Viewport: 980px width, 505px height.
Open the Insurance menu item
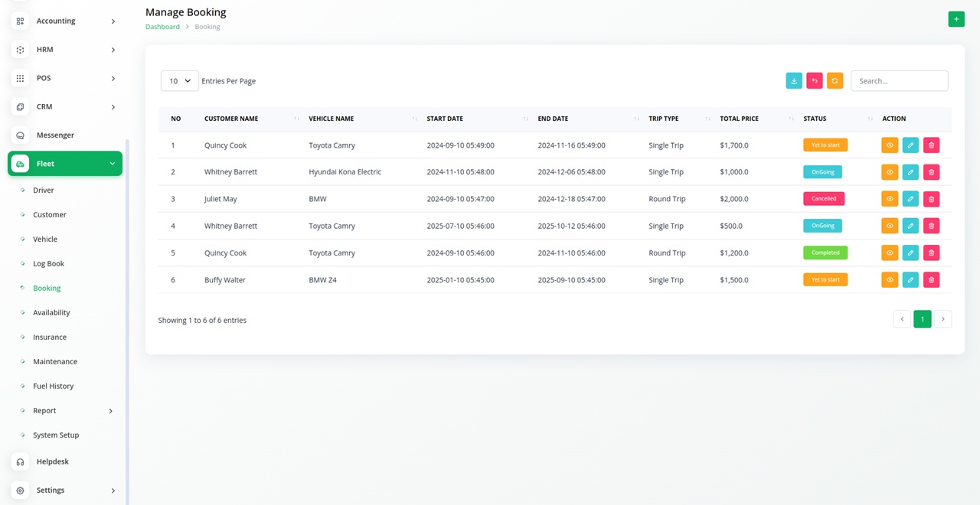(x=50, y=337)
